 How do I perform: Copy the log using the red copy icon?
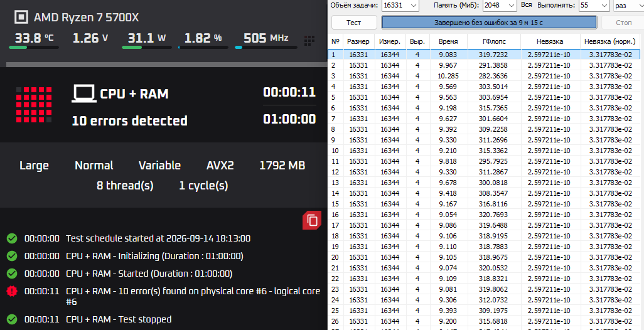tap(312, 220)
